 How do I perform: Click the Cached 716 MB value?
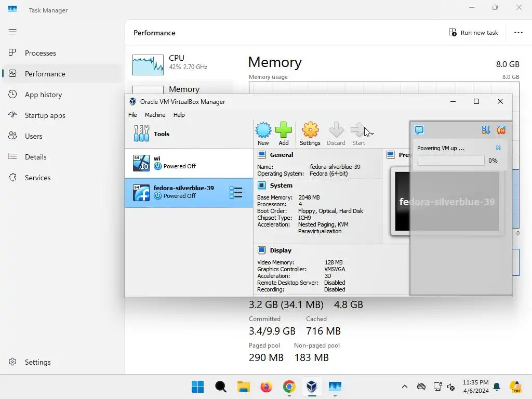(x=323, y=331)
